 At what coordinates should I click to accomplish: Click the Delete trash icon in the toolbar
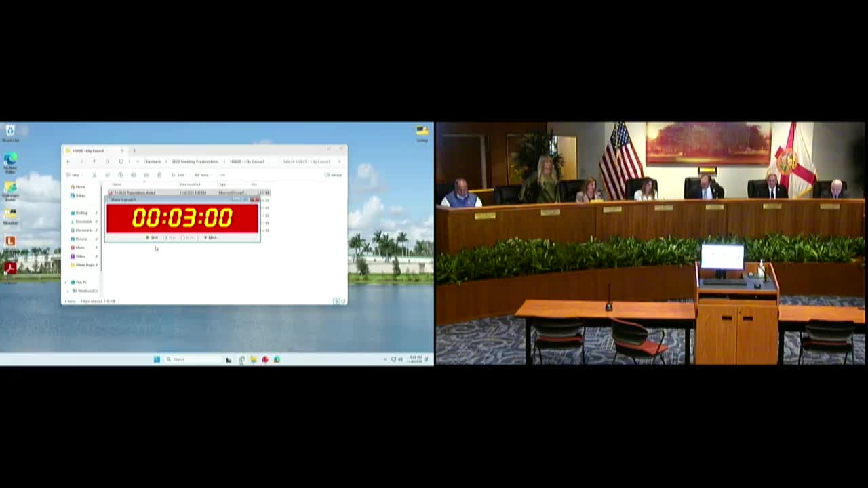click(159, 175)
